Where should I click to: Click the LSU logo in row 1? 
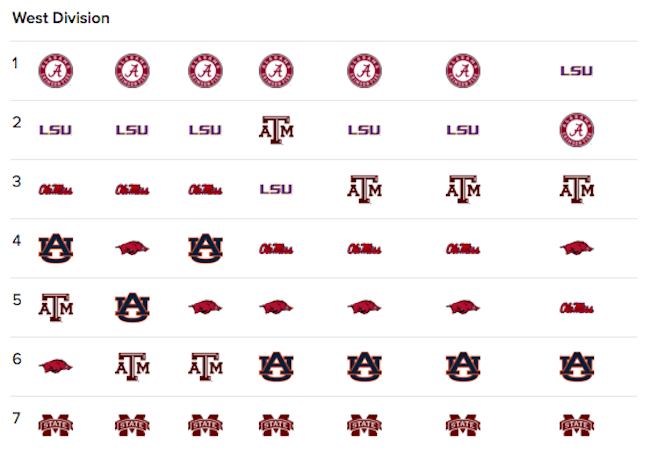click(x=576, y=71)
